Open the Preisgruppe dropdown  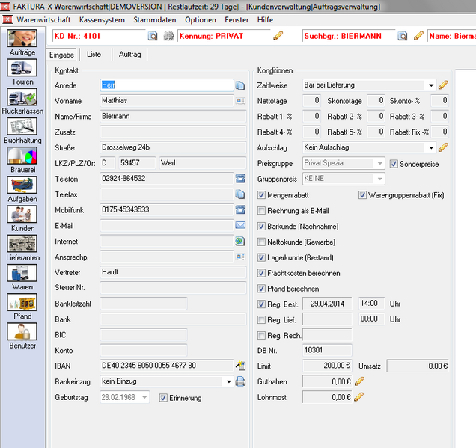[x=379, y=163]
